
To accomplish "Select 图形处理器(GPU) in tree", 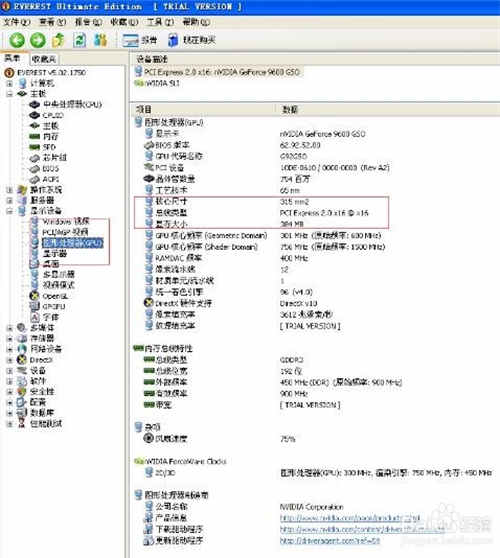I will tap(73, 243).
